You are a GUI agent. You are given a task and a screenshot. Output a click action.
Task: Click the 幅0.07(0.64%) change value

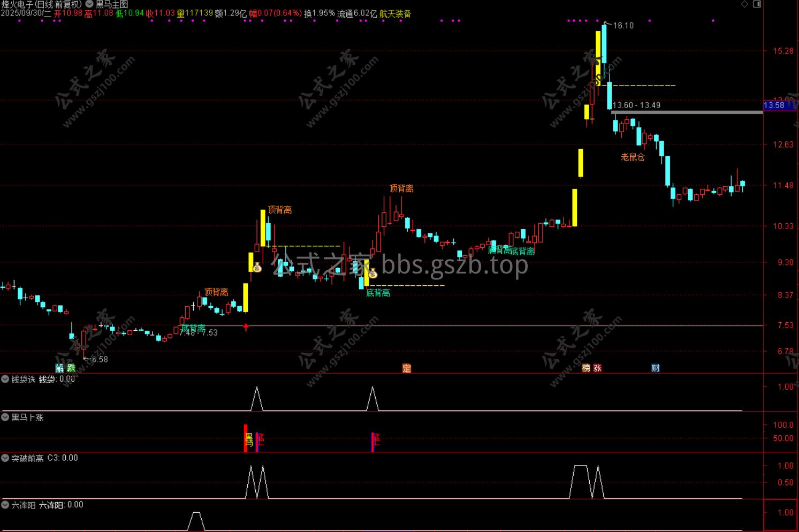click(275, 14)
